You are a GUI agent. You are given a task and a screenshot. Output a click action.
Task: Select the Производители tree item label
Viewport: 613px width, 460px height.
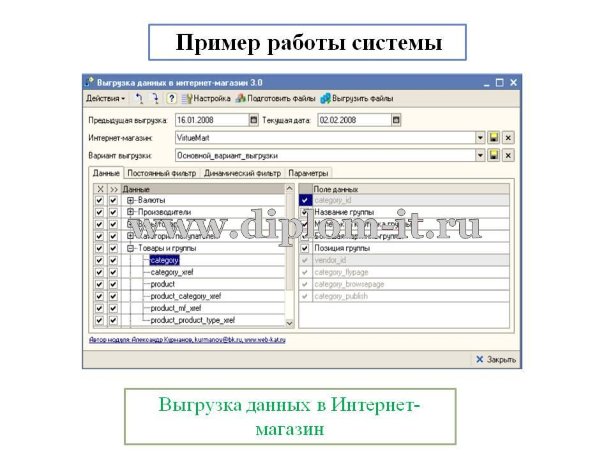[x=165, y=212]
